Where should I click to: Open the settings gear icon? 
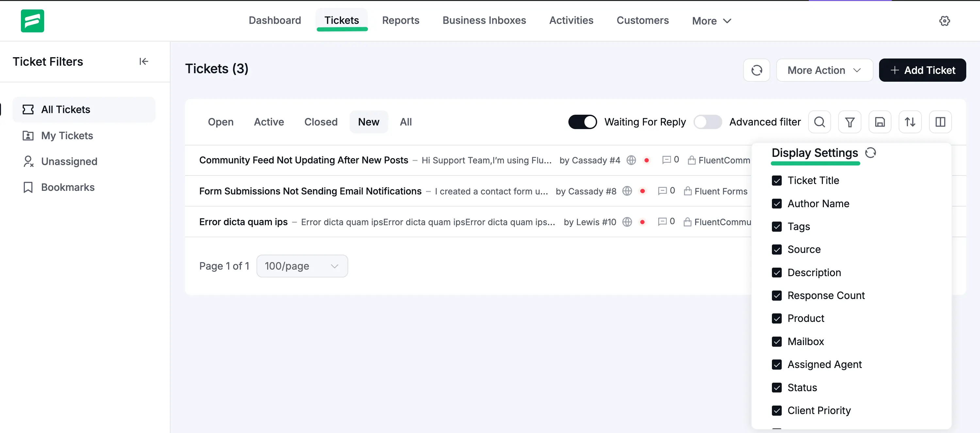click(x=945, y=21)
